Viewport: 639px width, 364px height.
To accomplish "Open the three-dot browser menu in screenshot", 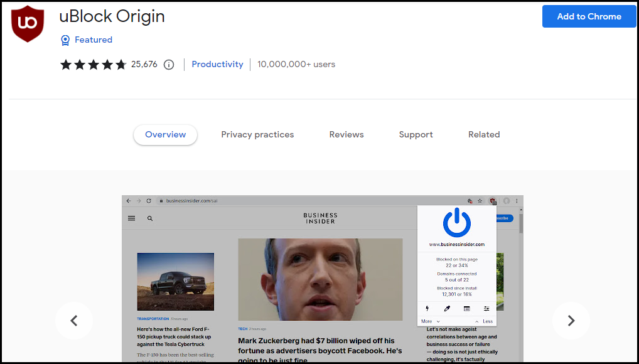I will point(517,201).
